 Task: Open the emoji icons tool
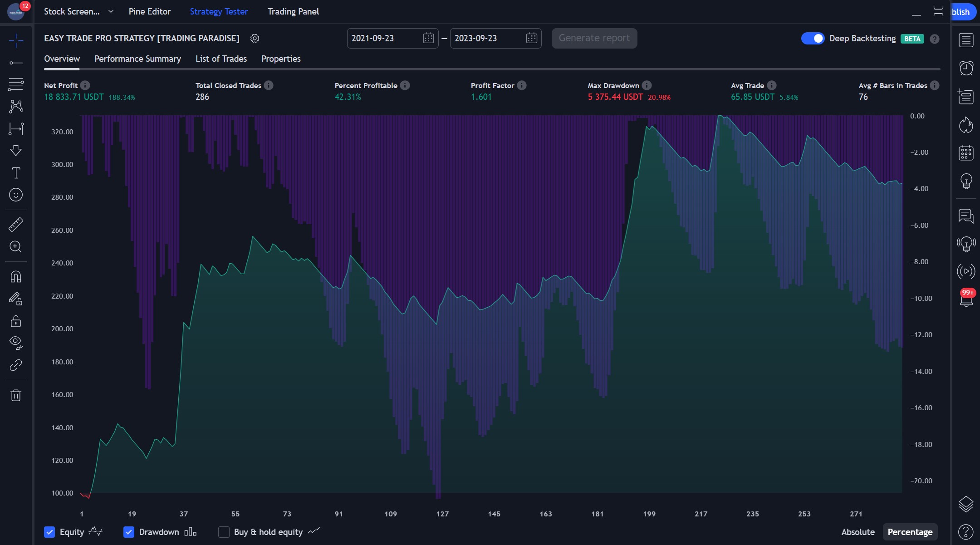tap(16, 195)
